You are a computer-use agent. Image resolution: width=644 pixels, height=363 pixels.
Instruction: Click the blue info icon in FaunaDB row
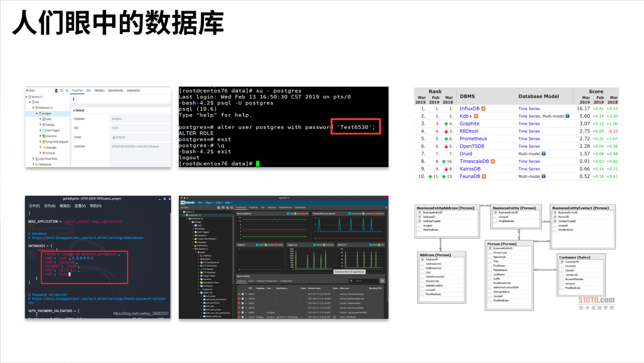click(543, 176)
